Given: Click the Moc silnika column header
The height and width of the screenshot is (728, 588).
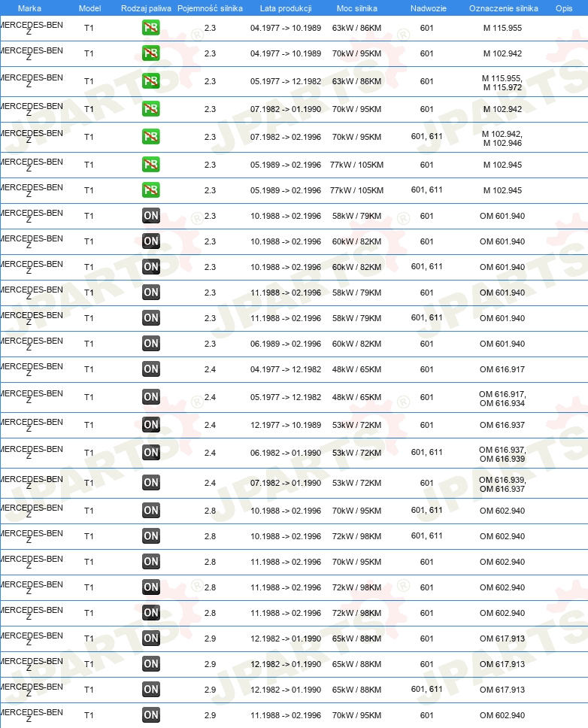Looking at the screenshot, I should [x=357, y=8].
